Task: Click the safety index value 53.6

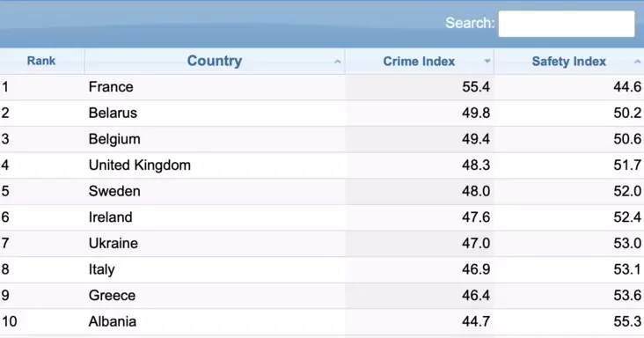Action: click(627, 295)
